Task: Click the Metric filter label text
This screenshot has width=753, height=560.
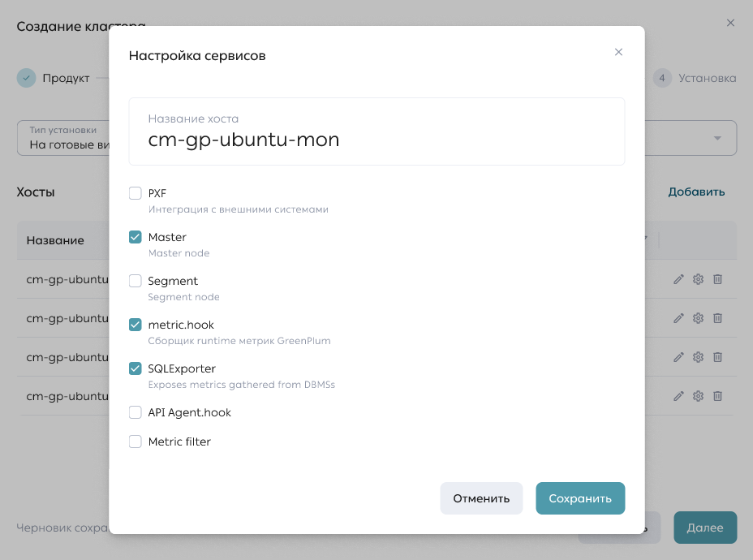Action: tap(179, 442)
